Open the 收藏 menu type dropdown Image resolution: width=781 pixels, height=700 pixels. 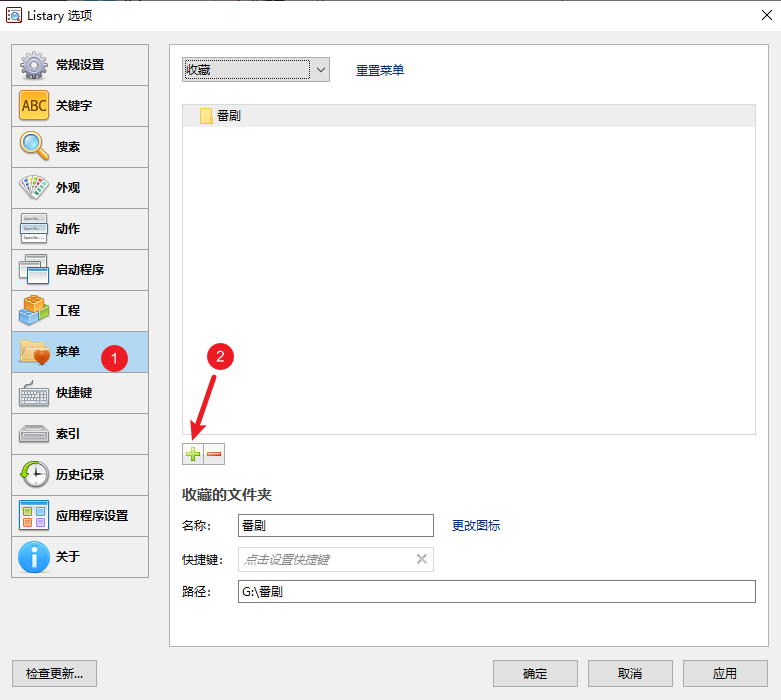click(256, 69)
